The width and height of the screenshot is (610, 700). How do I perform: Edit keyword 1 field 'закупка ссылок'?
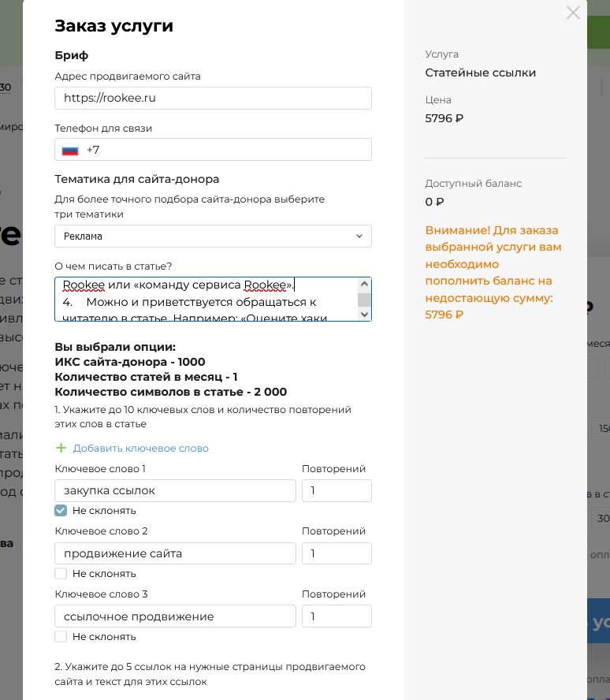pos(175,490)
